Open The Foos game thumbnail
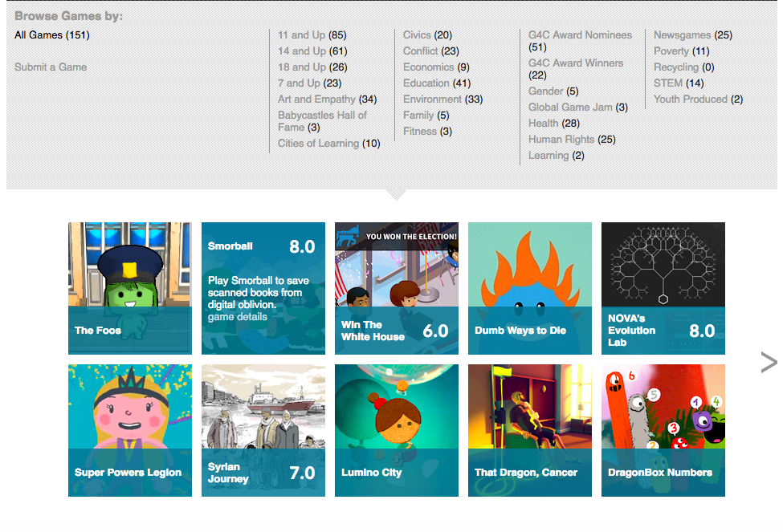Image resolution: width=783 pixels, height=532 pixels. [x=130, y=288]
